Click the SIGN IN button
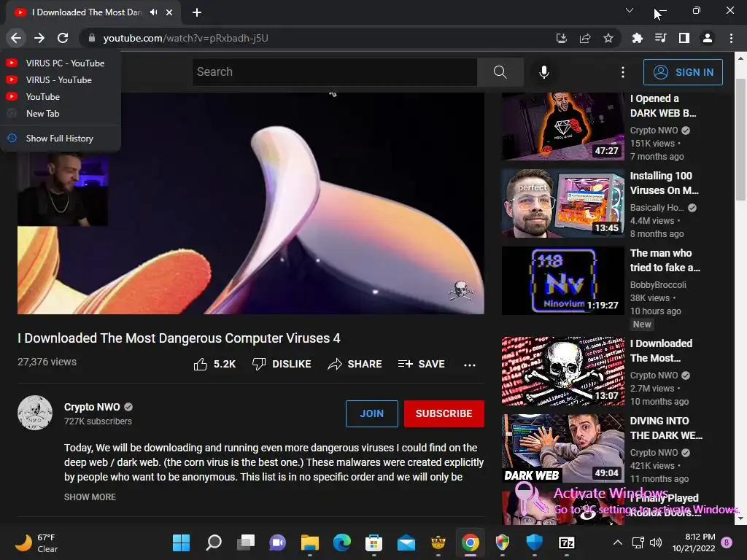Image resolution: width=747 pixels, height=560 pixels. (683, 72)
